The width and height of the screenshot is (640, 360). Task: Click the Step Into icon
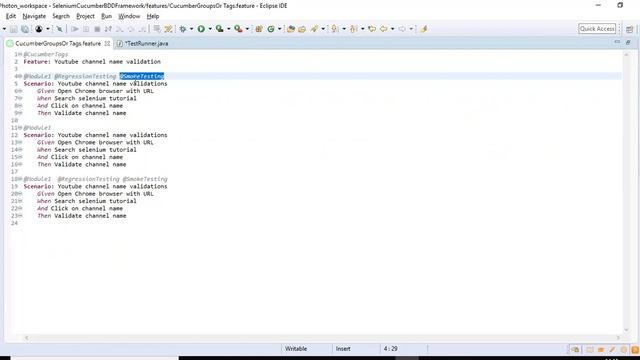pos(120,29)
